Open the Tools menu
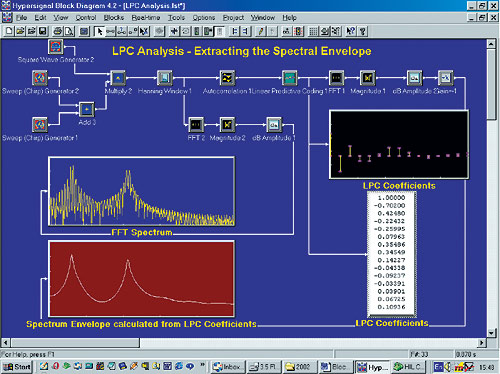This screenshot has width=500, height=374. [x=176, y=18]
